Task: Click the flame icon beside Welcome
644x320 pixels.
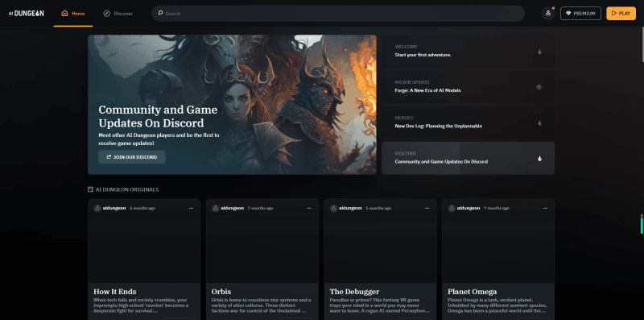Action: [539, 52]
